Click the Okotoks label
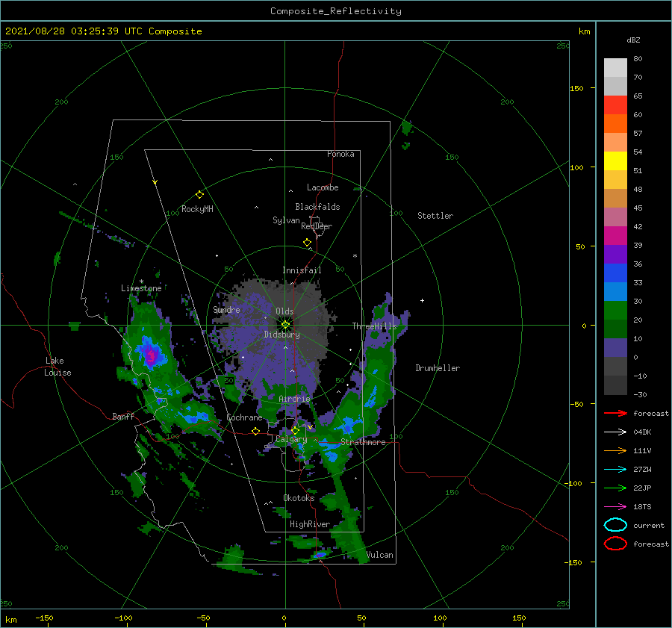This screenshot has width=672, height=628. [x=299, y=497]
